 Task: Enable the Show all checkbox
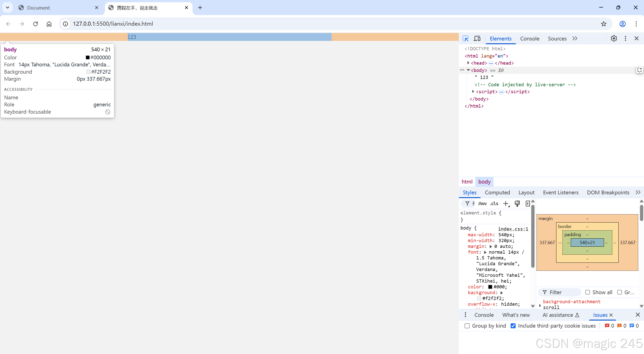click(x=588, y=292)
